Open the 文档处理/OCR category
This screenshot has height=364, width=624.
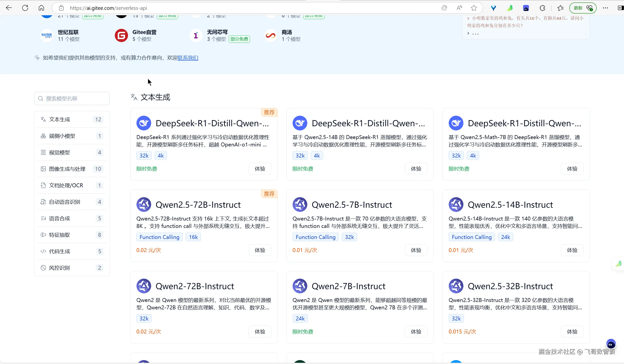pos(72,185)
